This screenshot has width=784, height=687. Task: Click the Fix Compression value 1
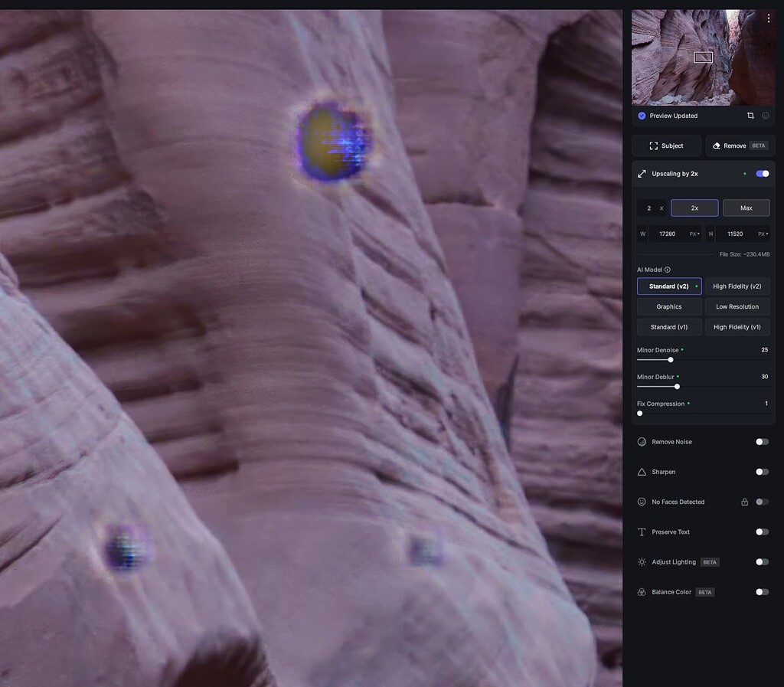click(766, 404)
